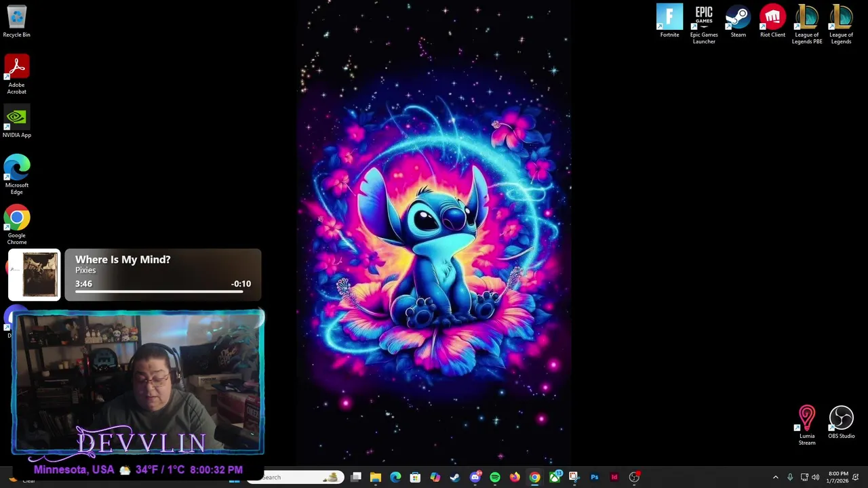The image size is (868, 488).
Task: Click the microphone tray icon
Action: tap(790, 477)
